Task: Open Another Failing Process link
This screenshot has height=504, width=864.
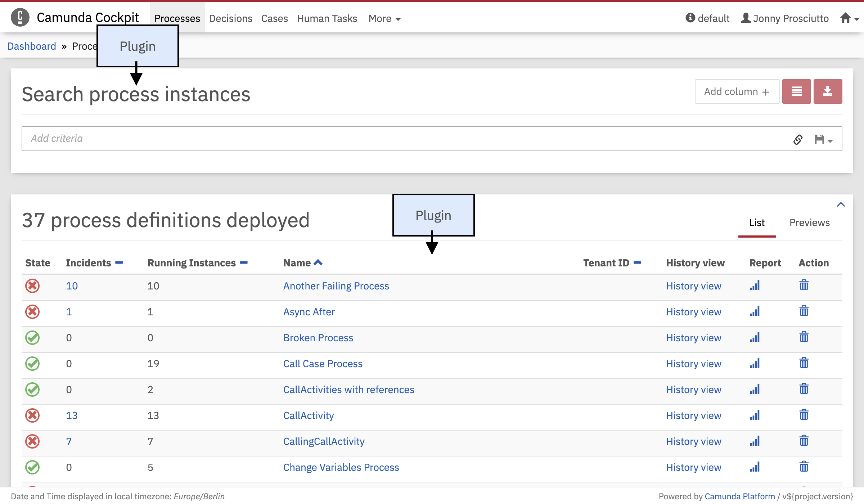Action: [336, 286]
